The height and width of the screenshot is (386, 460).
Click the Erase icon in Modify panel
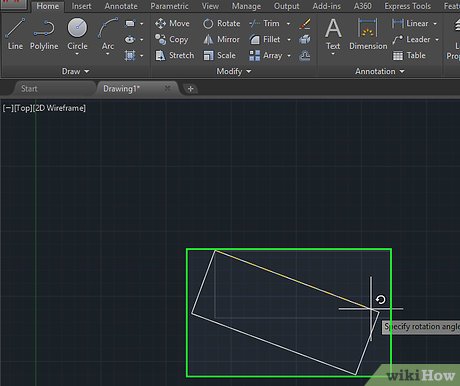tap(305, 23)
